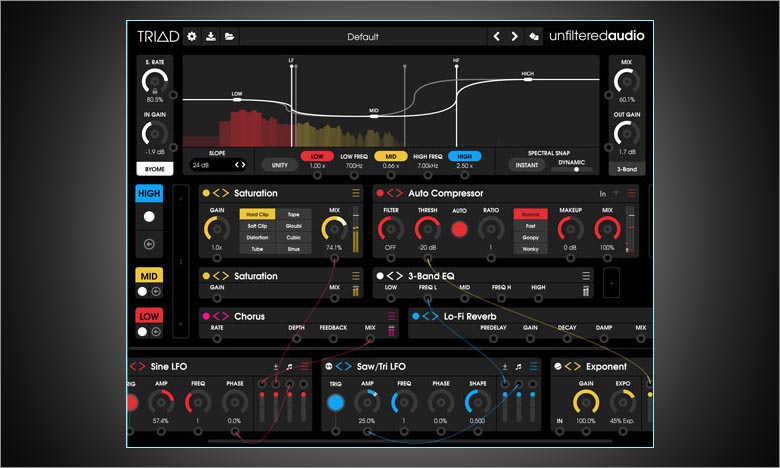Switch 3-Band EQ module type arrows
This screenshot has height=468, width=780.
[x=395, y=276]
